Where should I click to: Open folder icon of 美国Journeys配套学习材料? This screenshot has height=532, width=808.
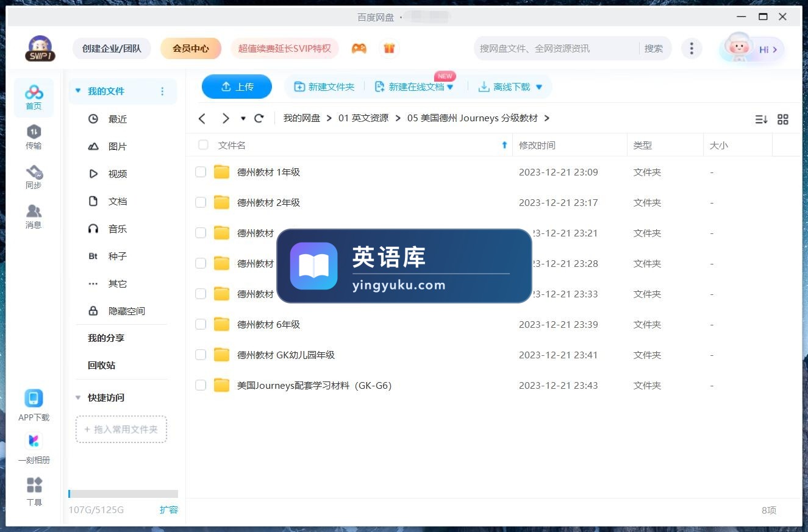click(x=221, y=385)
